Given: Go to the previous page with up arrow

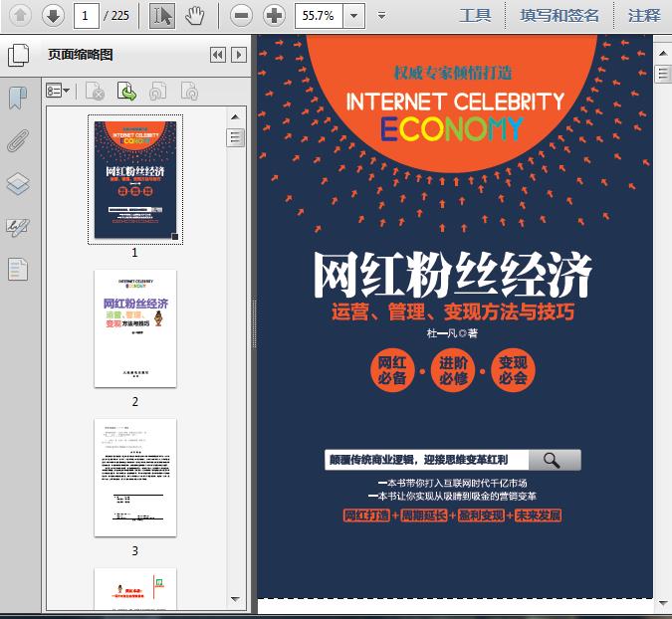Looking at the screenshot, I should click(20, 16).
